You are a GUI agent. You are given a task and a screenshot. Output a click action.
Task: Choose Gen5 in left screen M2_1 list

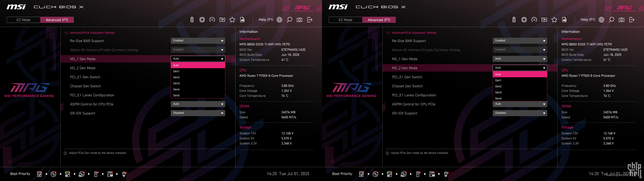pyautogui.click(x=198, y=95)
